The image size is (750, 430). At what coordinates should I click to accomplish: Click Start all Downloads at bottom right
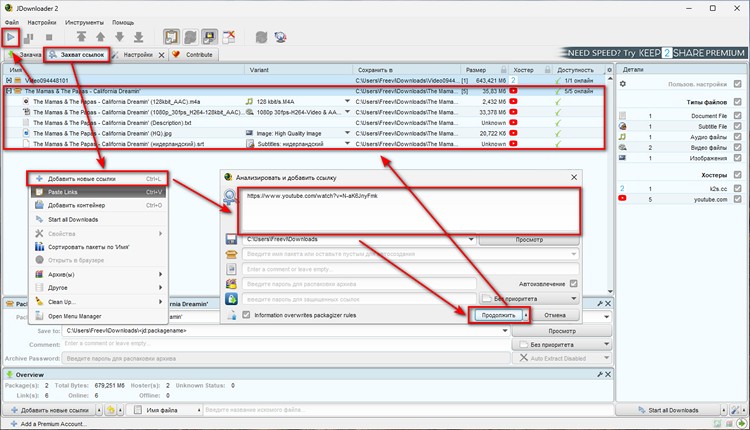pos(669,410)
